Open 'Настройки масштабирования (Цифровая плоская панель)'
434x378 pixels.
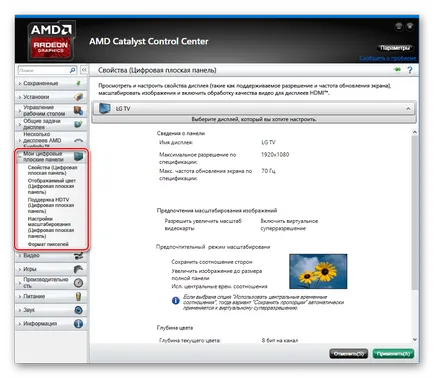pos(51,227)
